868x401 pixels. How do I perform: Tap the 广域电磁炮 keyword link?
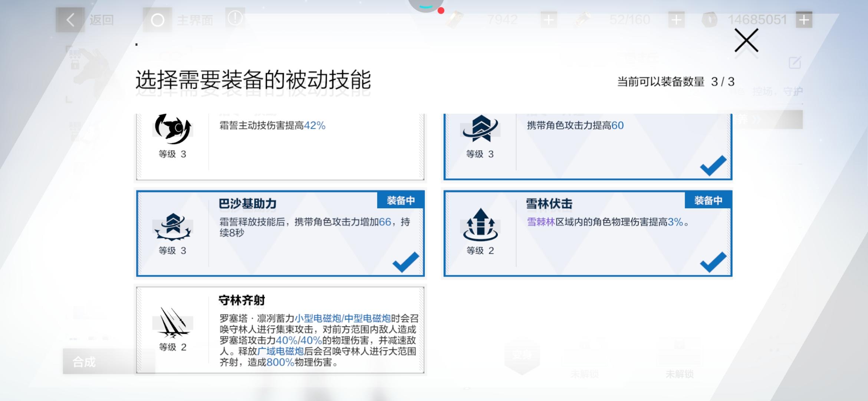pyautogui.click(x=280, y=351)
